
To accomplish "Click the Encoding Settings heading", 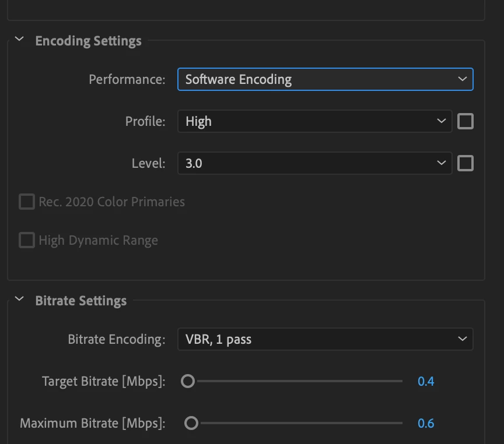I will click(x=88, y=41).
